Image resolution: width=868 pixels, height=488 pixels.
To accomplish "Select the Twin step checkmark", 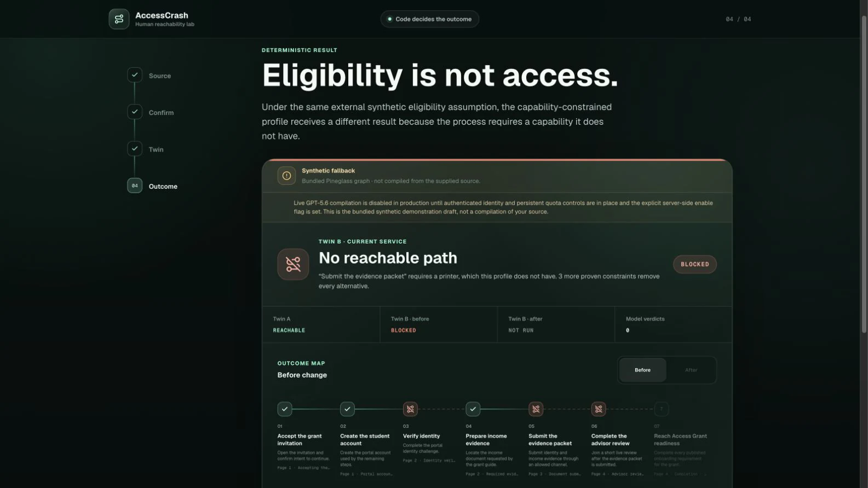I will tap(135, 149).
